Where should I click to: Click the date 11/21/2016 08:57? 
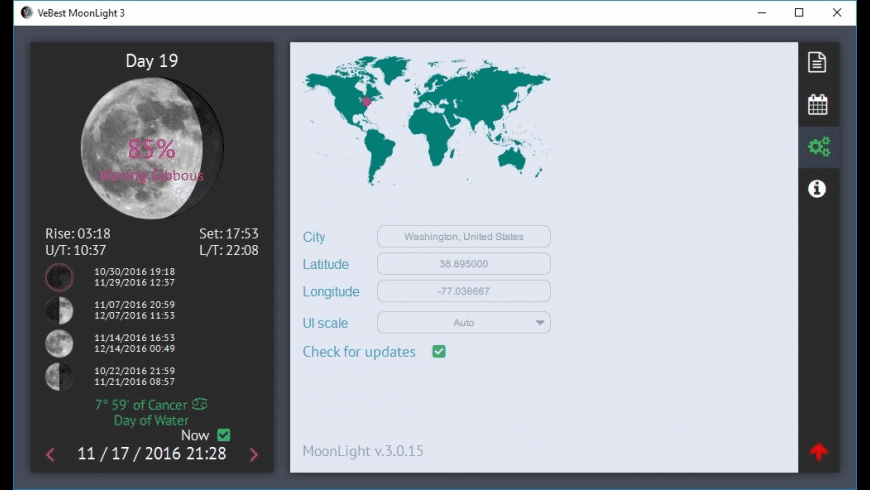coord(134,382)
